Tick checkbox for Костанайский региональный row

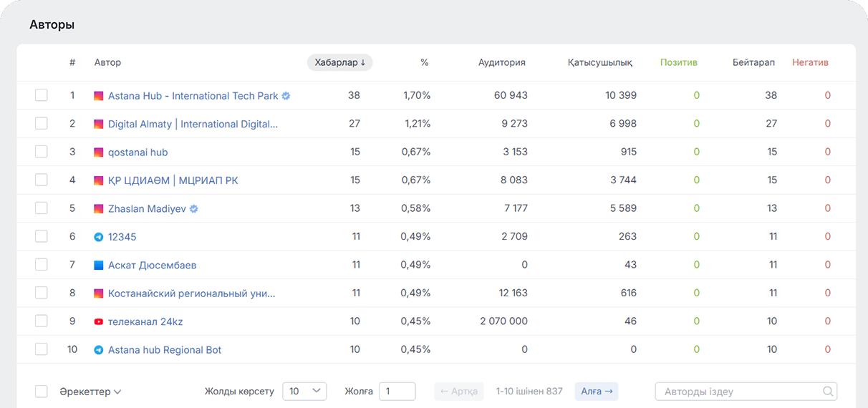click(42, 293)
